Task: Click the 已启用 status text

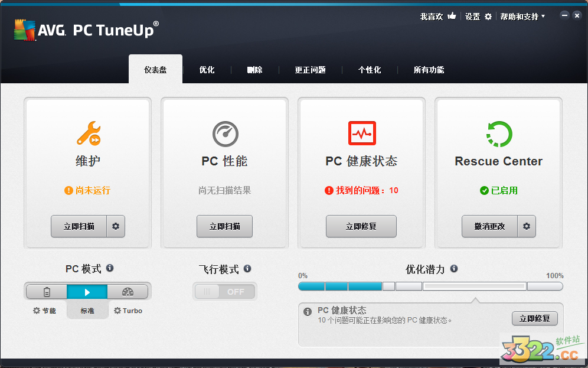Action: (x=504, y=191)
